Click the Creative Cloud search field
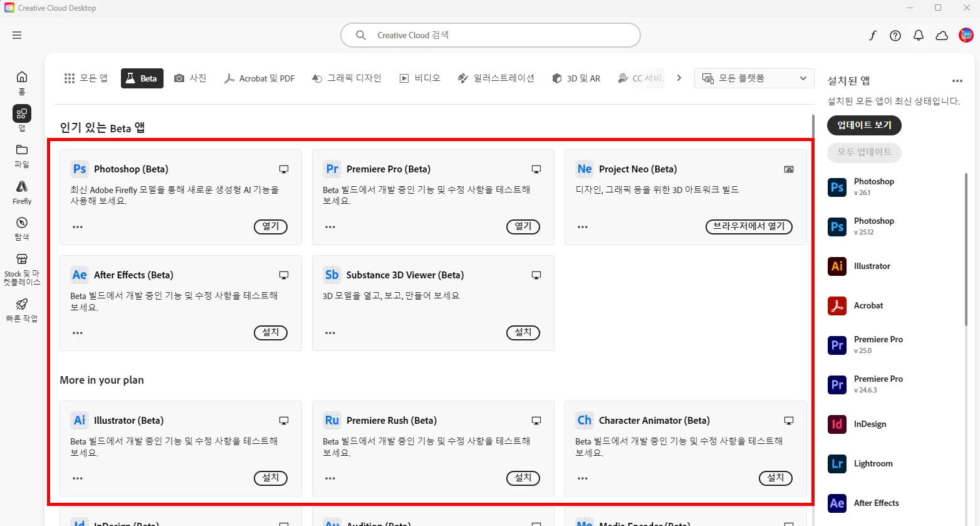The image size is (980, 526). click(x=491, y=35)
